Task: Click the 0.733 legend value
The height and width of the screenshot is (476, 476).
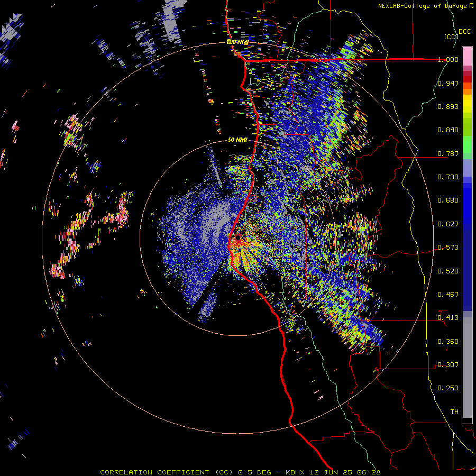Action: (448, 177)
